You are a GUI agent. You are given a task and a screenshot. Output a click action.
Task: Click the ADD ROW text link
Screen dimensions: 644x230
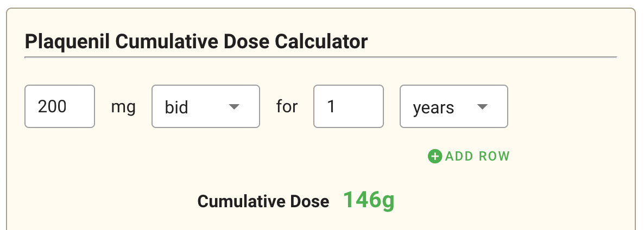pyautogui.click(x=477, y=157)
